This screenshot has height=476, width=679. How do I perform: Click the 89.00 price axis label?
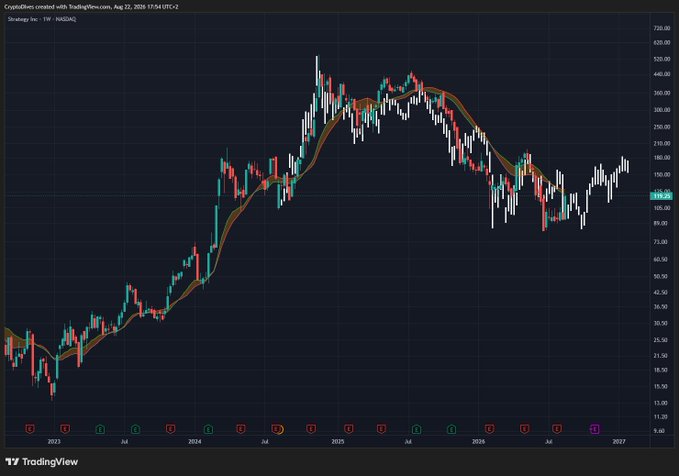[661, 223]
